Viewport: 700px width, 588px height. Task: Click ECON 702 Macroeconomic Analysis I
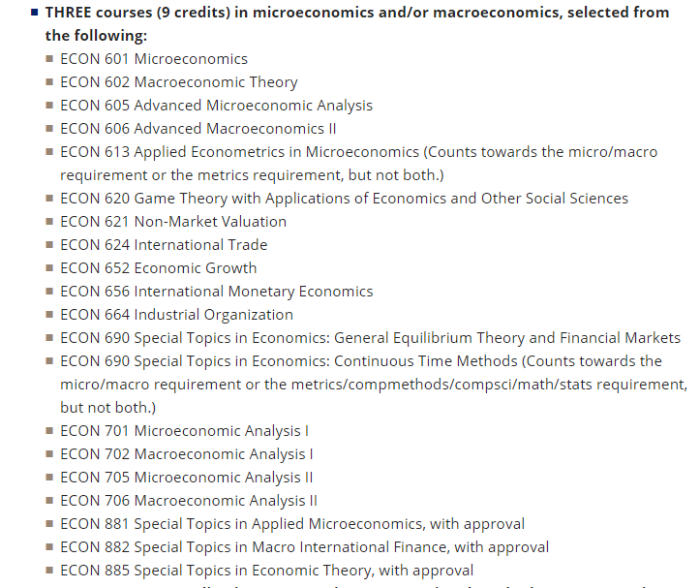tap(186, 454)
